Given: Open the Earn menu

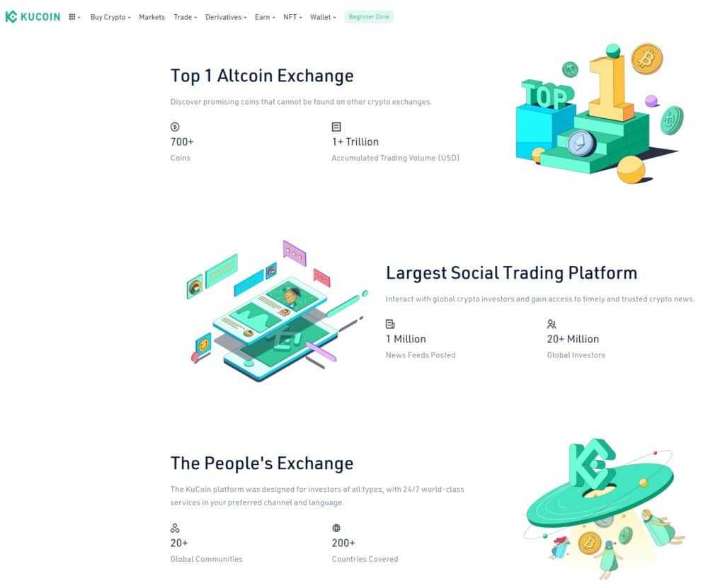Looking at the screenshot, I should 263,17.
